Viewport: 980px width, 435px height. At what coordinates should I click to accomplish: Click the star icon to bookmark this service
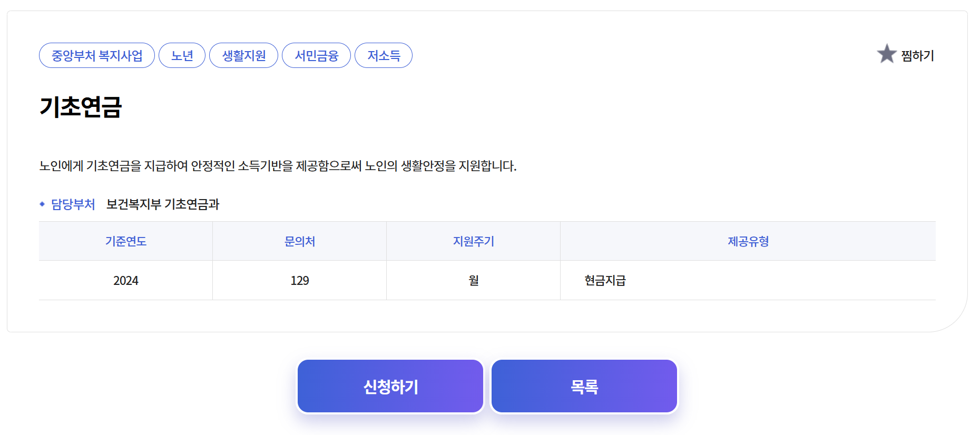[887, 54]
